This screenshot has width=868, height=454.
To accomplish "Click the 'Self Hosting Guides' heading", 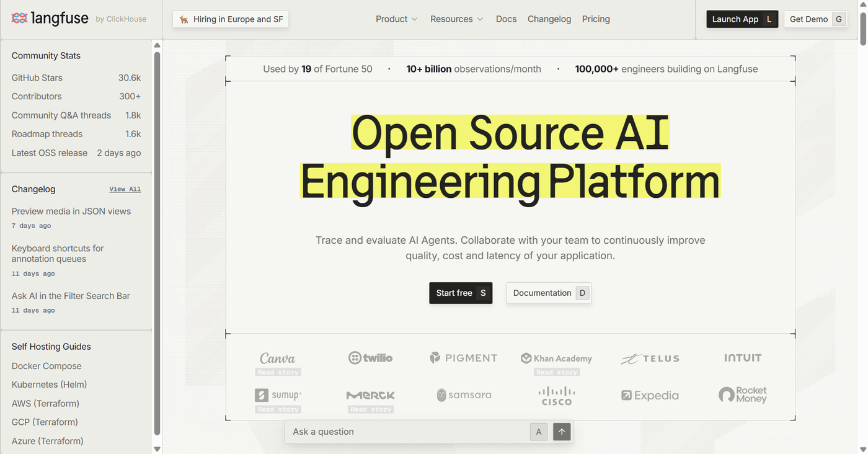I will tap(51, 347).
